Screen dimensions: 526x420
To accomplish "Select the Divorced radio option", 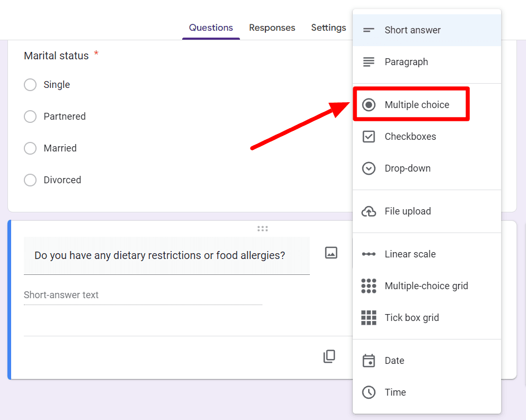I will 30,180.
